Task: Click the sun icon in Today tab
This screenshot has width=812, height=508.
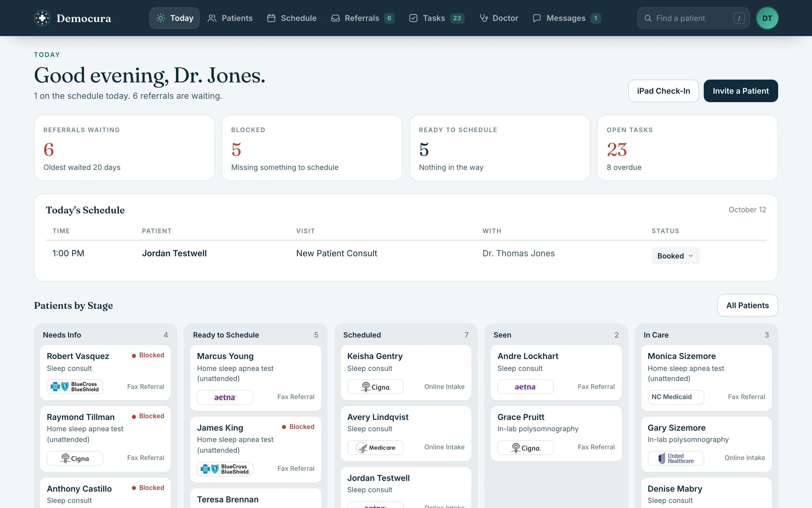Action: tap(161, 18)
